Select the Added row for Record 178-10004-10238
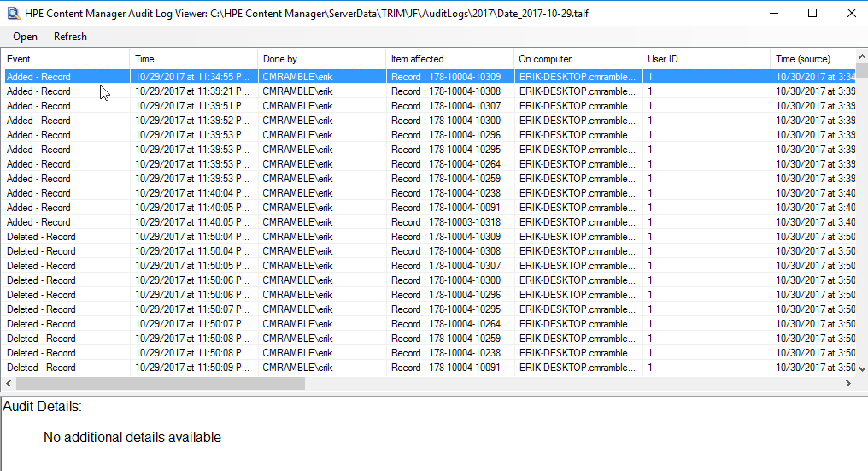The image size is (868, 471). [429, 193]
